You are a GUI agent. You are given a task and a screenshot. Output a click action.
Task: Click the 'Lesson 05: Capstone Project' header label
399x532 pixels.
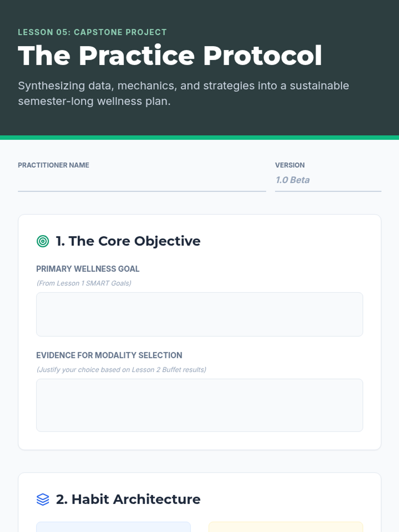click(92, 32)
